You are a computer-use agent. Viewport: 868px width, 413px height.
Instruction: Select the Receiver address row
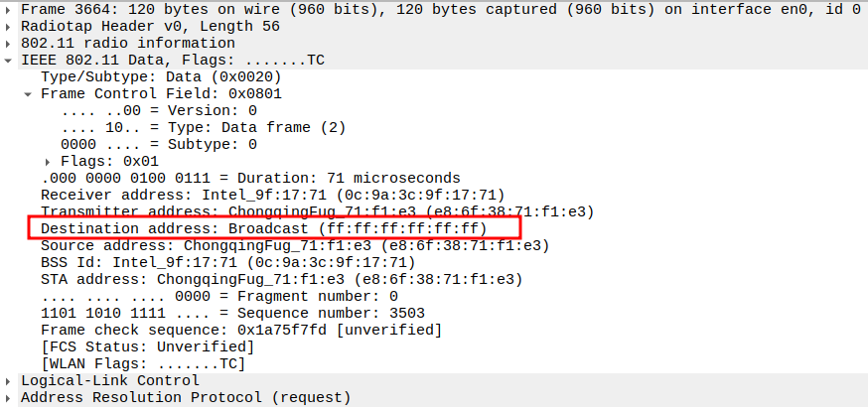tap(272, 195)
